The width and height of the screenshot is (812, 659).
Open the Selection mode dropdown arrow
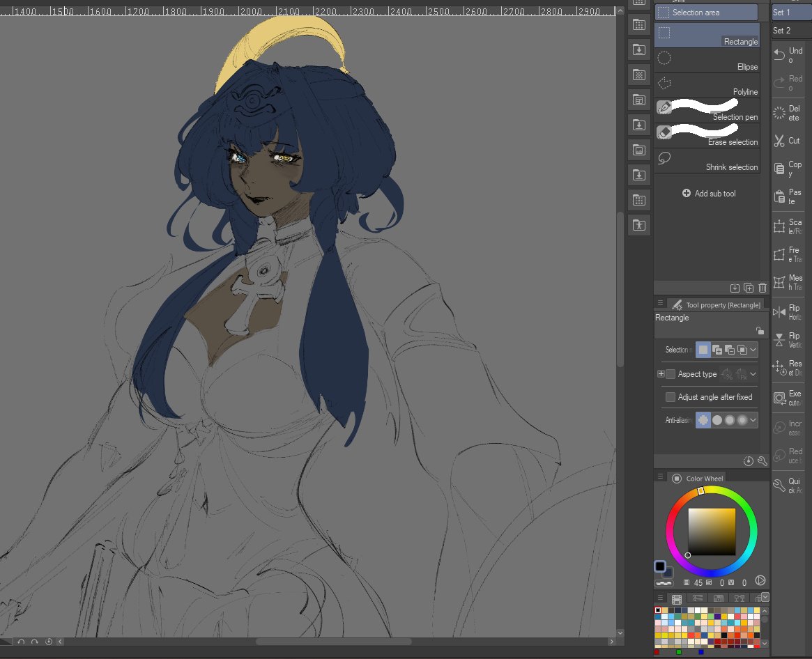pos(753,350)
